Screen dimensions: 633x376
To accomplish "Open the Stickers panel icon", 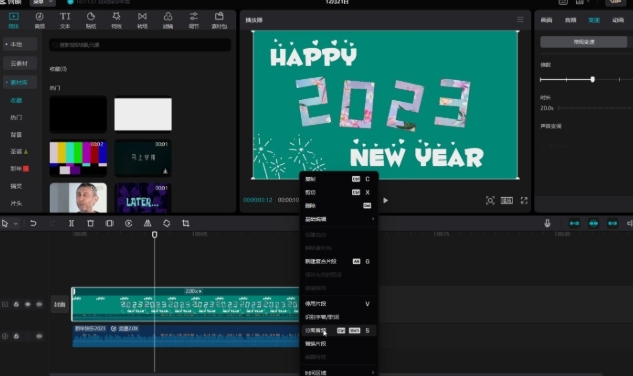I will point(91,20).
